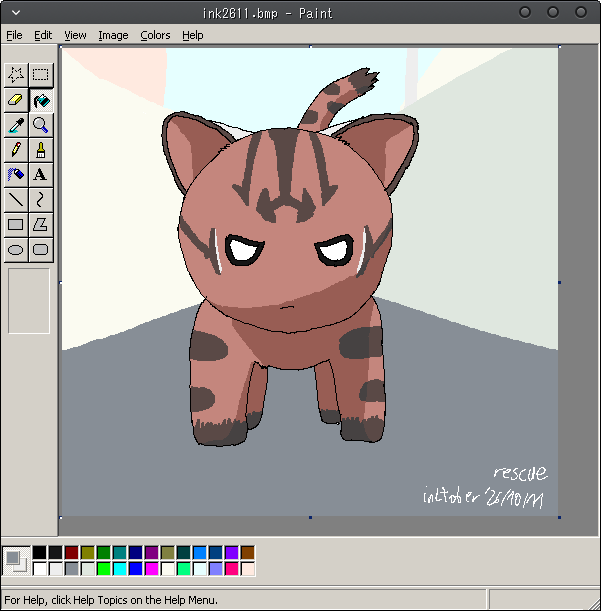601x611 pixels.
Task: Select the Text tool
Action: 41,175
